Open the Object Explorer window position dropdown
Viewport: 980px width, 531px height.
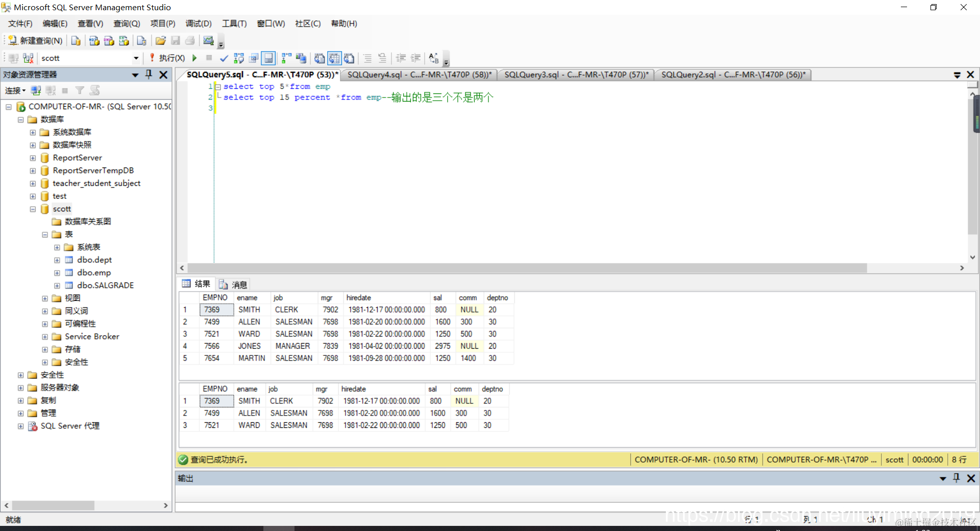pos(135,75)
